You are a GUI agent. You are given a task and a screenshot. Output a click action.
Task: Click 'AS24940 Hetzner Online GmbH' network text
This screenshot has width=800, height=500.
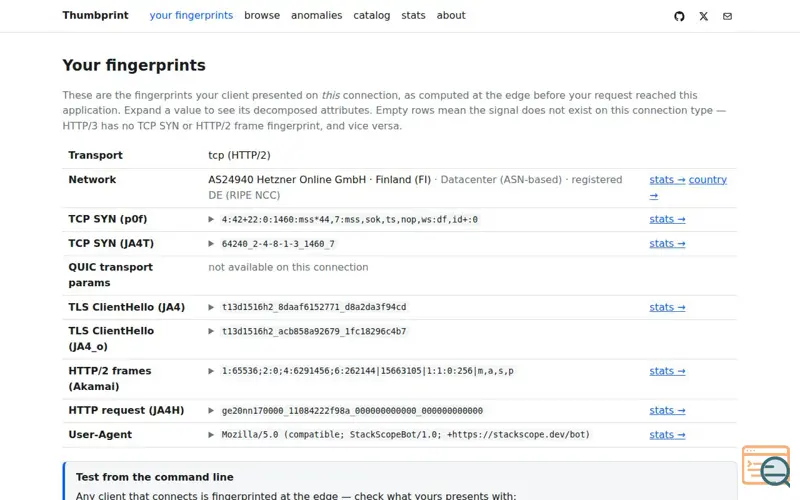[x=287, y=180]
